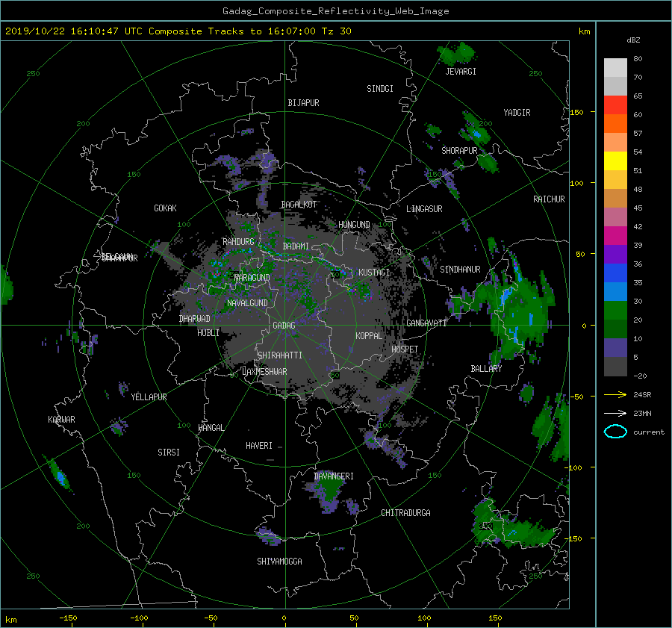Click the BALLARY city label

pos(486,369)
